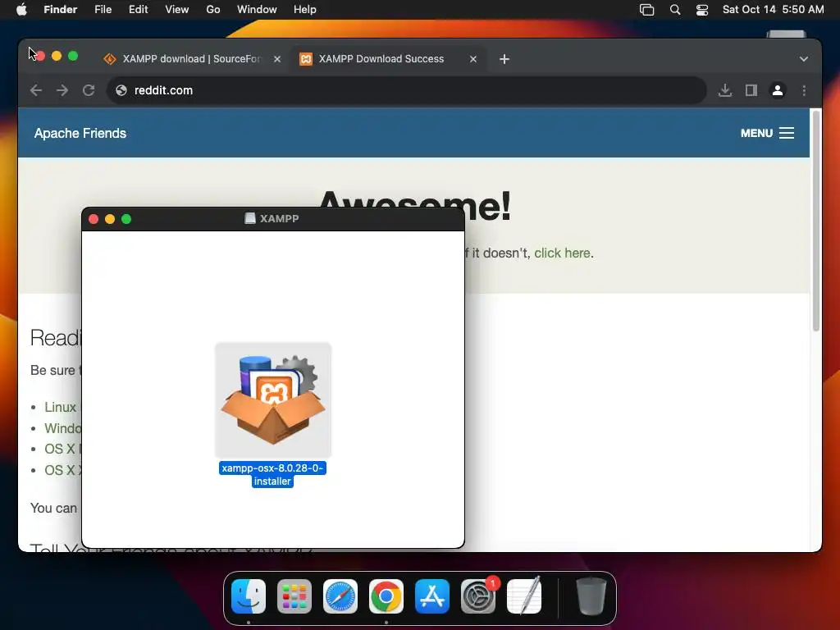Open Control Center icon

[702, 10]
